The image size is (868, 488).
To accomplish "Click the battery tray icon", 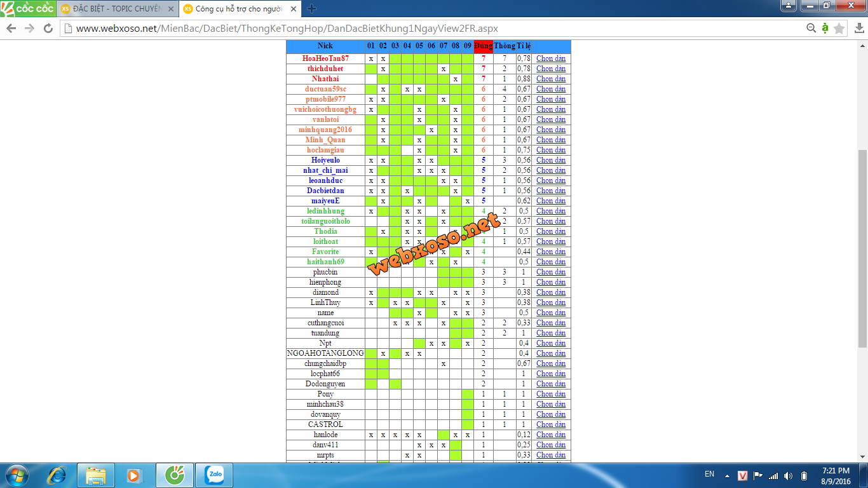I will pos(804,475).
